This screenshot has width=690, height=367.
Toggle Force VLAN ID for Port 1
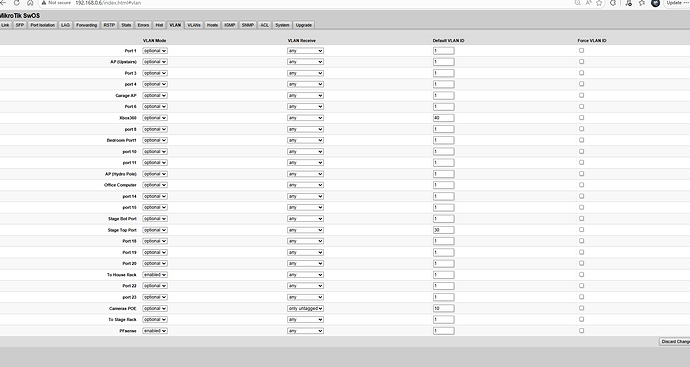click(x=581, y=51)
